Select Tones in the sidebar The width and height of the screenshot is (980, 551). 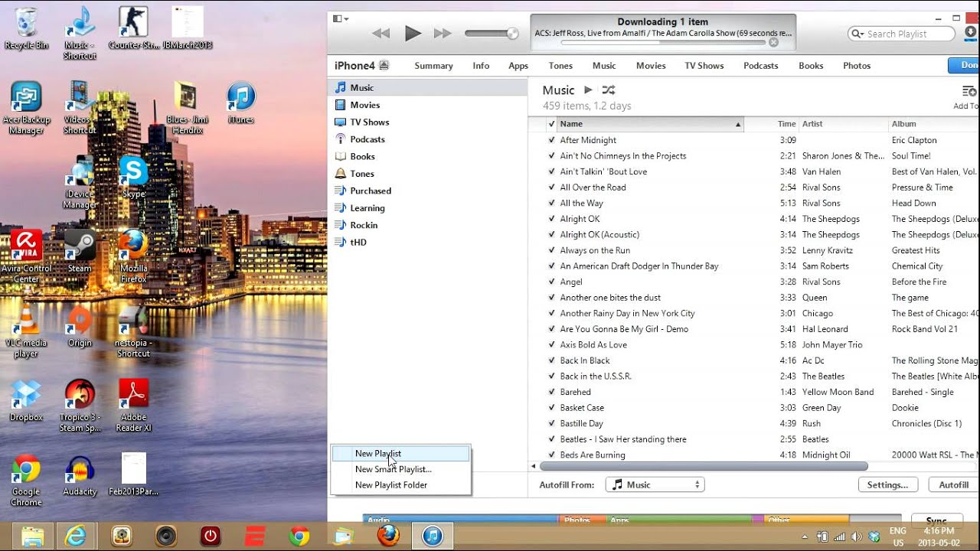click(x=427, y=174)
